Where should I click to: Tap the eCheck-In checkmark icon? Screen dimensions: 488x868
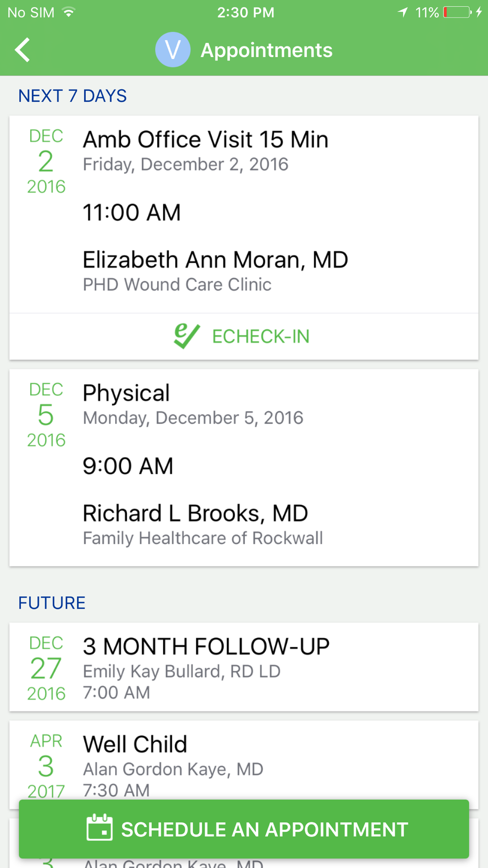(186, 336)
